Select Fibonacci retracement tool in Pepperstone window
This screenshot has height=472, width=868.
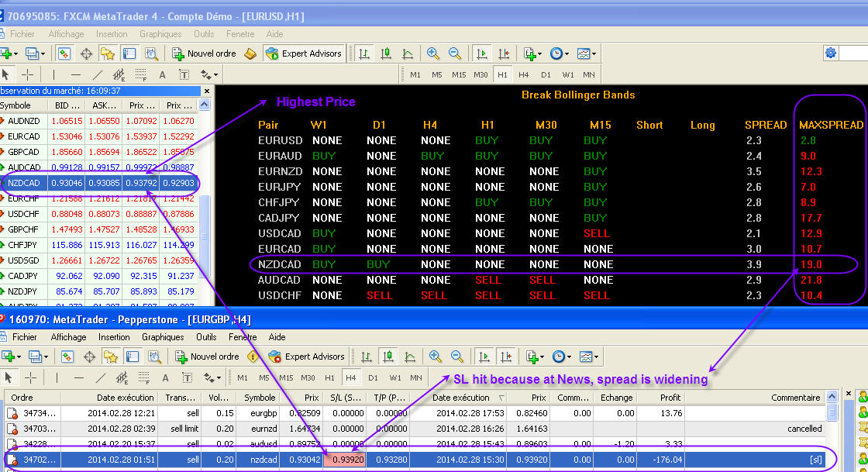point(143,377)
